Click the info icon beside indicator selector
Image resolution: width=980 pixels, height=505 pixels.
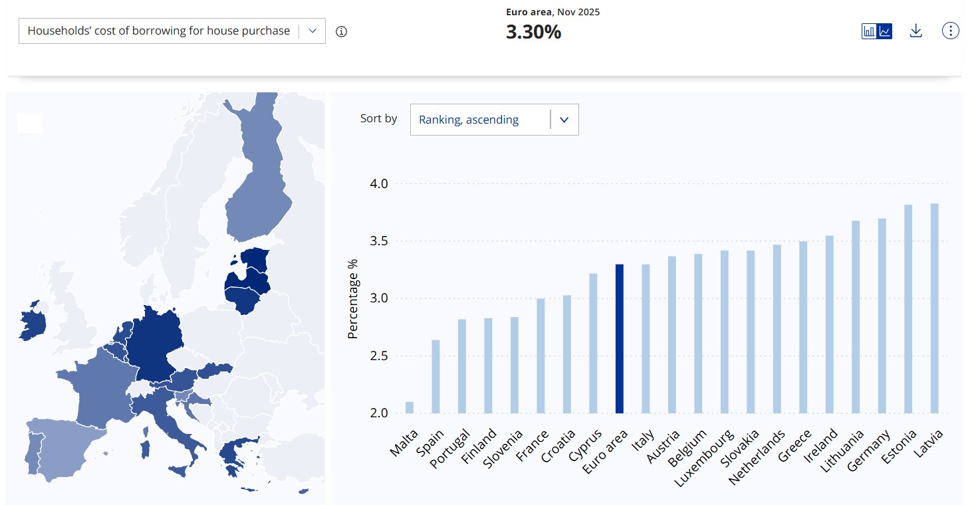click(x=342, y=31)
